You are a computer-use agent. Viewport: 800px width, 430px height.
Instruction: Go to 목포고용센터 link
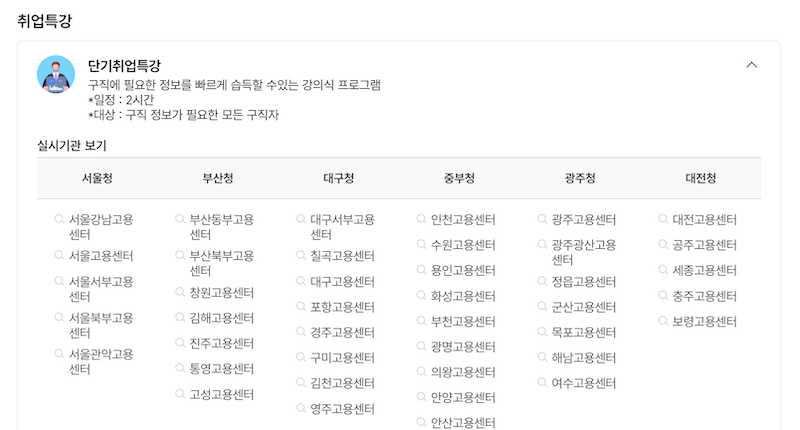584,332
